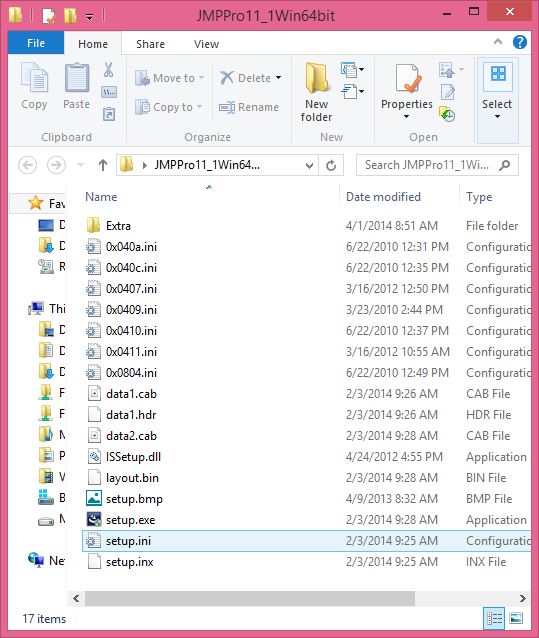Click the scroll left arrow
Screen dimensions: 539x638
(76, 598)
